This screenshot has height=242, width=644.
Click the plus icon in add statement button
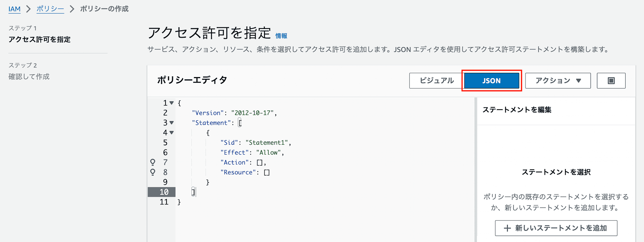click(507, 228)
